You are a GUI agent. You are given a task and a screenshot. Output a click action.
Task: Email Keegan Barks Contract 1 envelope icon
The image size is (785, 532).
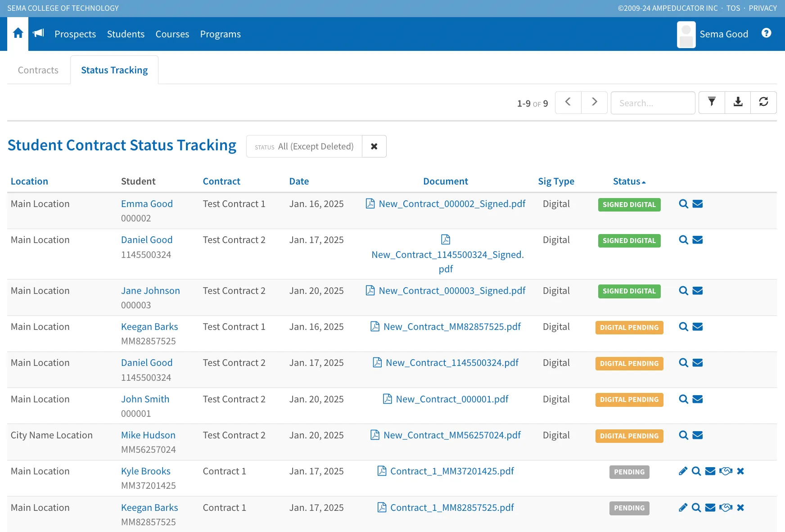click(710, 508)
